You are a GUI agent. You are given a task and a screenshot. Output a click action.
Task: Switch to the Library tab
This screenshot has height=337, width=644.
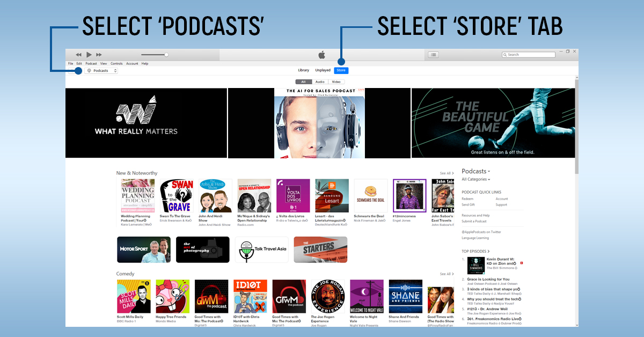[x=304, y=70]
